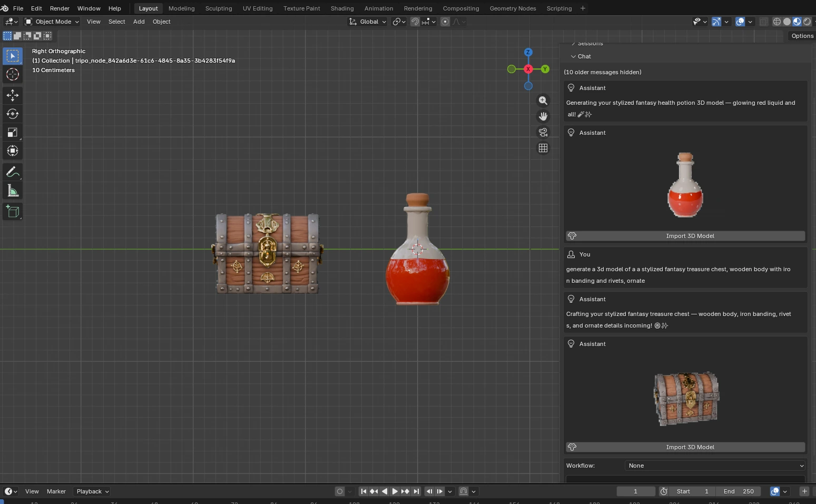Screen dimensions: 816x504
Task: Select the Scale tool
Action: (x=13, y=132)
